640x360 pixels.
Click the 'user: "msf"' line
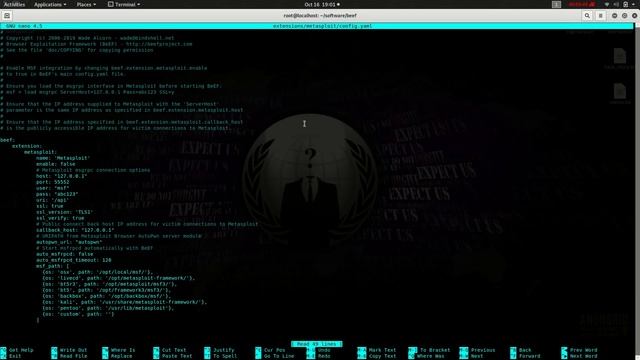(x=53, y=188)
